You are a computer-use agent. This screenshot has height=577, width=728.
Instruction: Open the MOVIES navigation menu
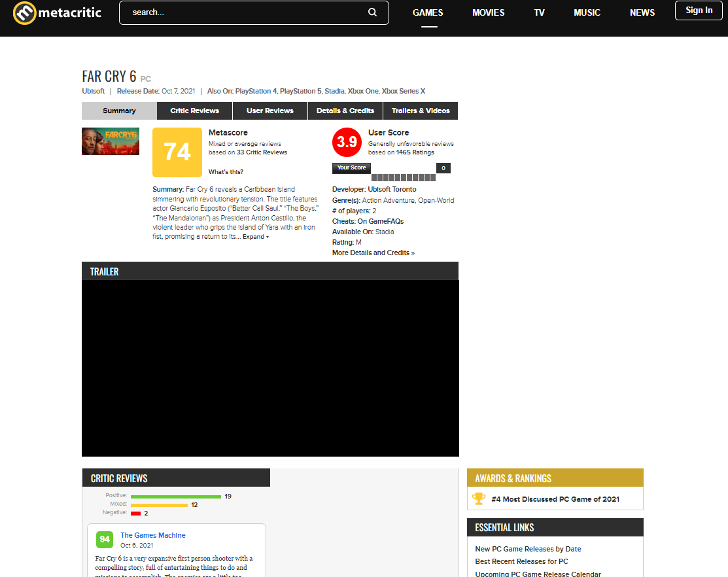click(x=489, y=12)
